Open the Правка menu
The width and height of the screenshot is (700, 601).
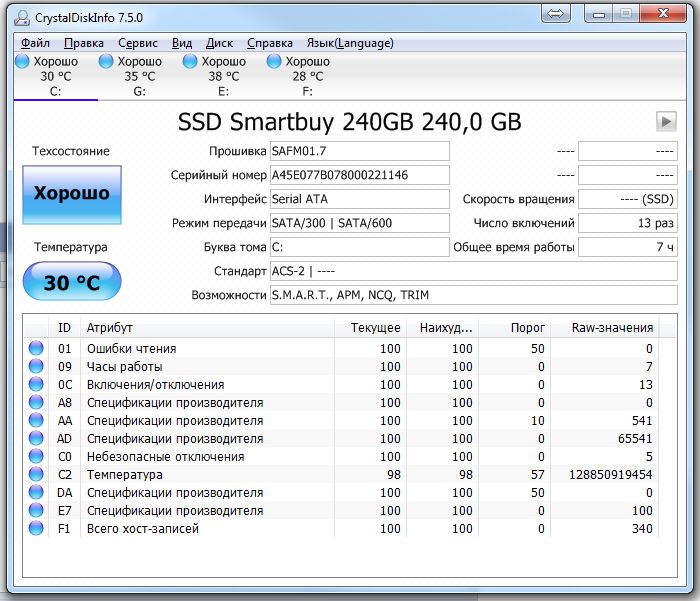(x=83, y=43)
